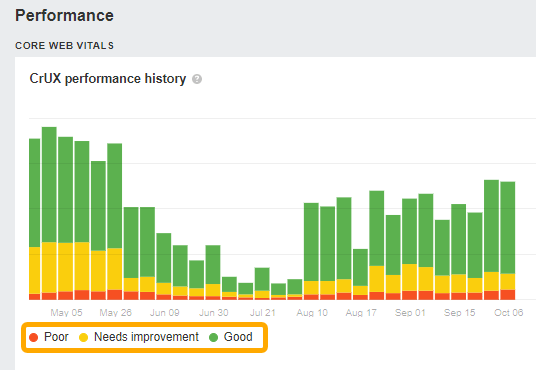The height and width of the screenshot is (370, 536).
Task: Toggle the Needs improvement yellow legend dot
Action: click(x=83, y=338)
